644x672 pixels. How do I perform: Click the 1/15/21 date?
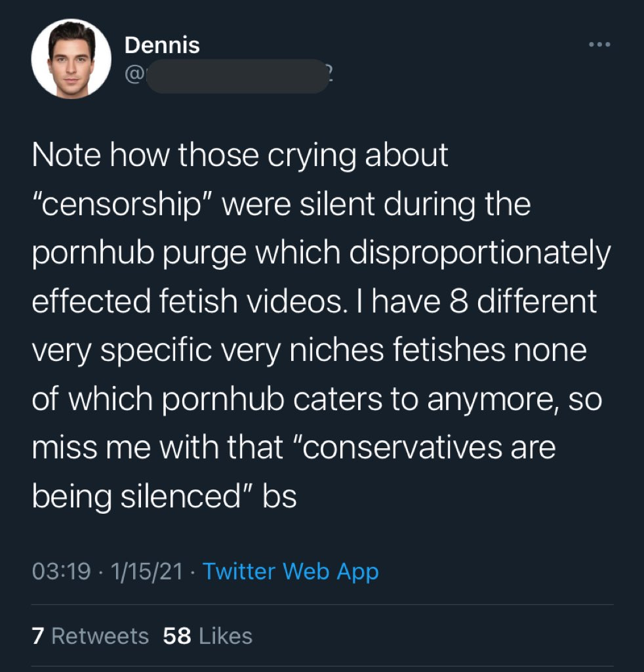point(147,572)
